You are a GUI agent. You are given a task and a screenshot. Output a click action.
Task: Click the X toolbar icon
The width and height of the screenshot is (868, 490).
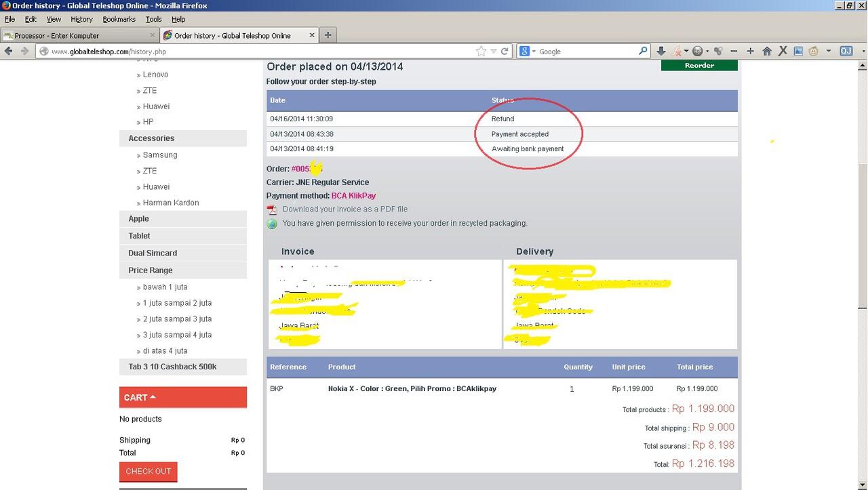pos(783,51)
